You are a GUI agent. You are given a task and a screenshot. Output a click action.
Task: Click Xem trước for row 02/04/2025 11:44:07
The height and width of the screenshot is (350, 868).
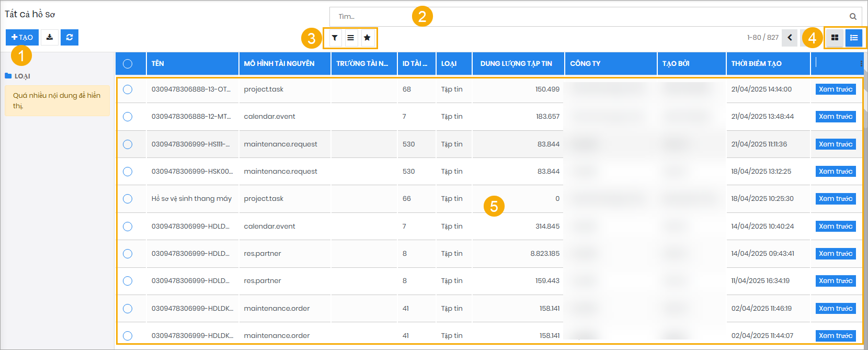[836, 336]
